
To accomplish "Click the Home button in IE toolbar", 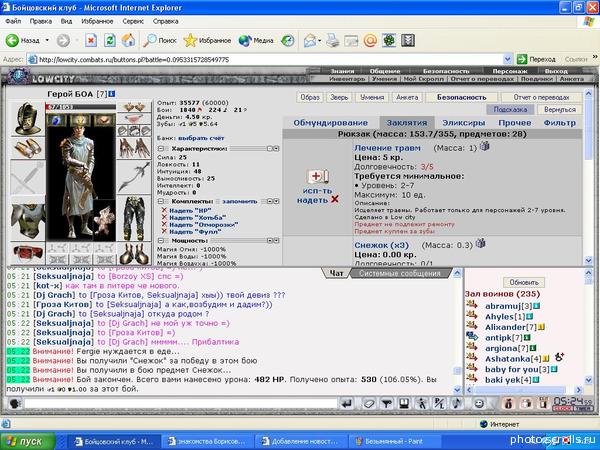I will 129,40.
